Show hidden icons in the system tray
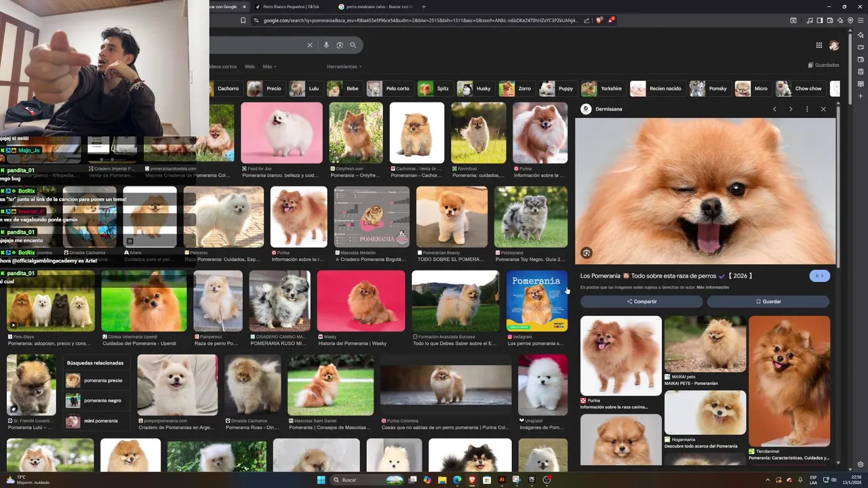This screenshot has width=868, height=488. pos(768,480)
